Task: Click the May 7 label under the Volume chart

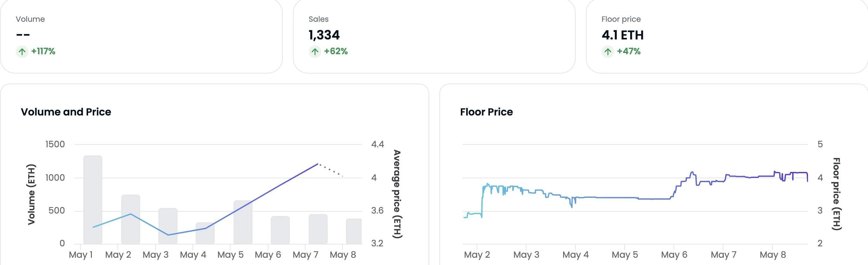Action: pyautogui.click(x=305, y=255)
